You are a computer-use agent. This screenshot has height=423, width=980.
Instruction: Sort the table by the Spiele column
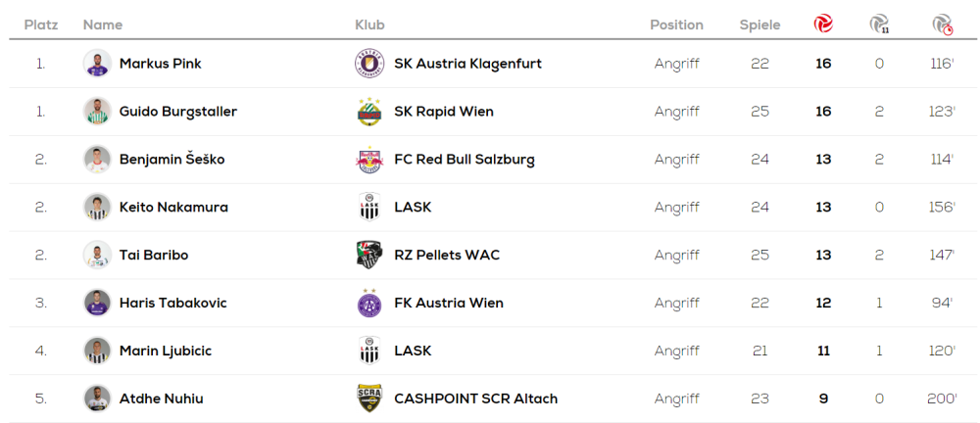pyautogui.click(x=759, y=24)
